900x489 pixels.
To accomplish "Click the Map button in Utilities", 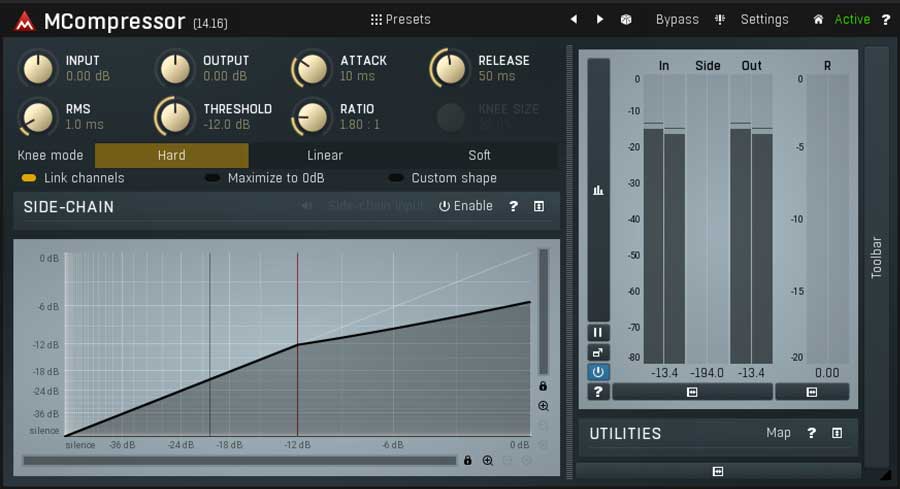I will click(x=778, y=433).
